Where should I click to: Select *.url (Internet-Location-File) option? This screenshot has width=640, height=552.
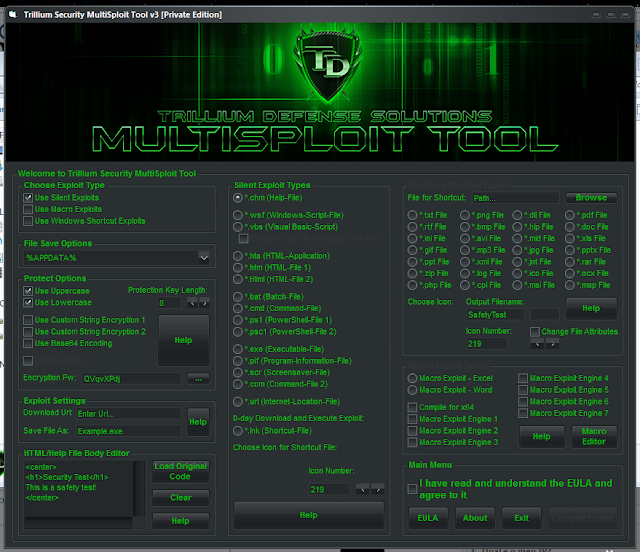(x=238, y=402)
